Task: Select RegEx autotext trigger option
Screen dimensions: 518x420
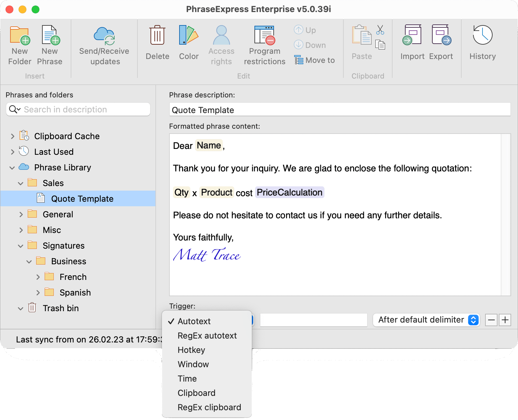Action: point(207,336)
